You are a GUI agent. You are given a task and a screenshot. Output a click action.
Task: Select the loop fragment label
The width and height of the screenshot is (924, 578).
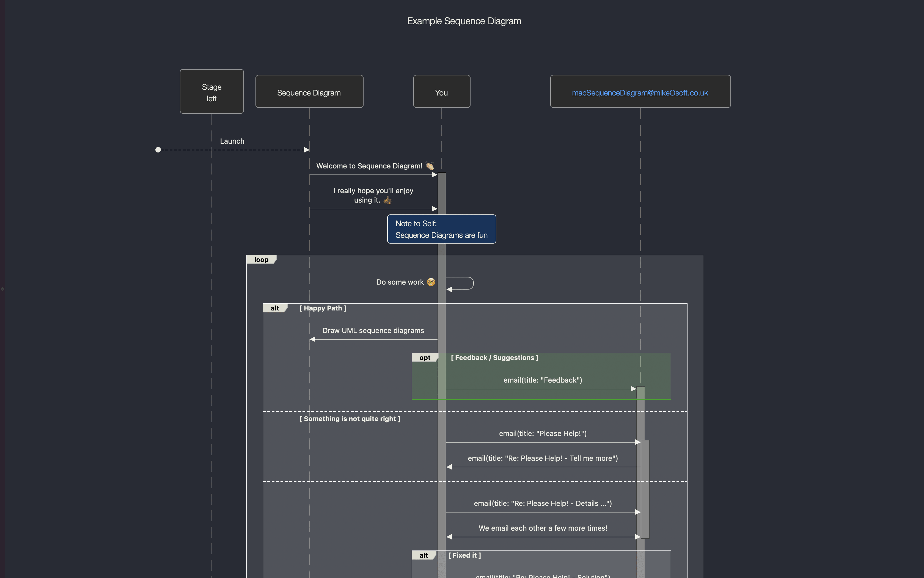click(x=261, y=260)
